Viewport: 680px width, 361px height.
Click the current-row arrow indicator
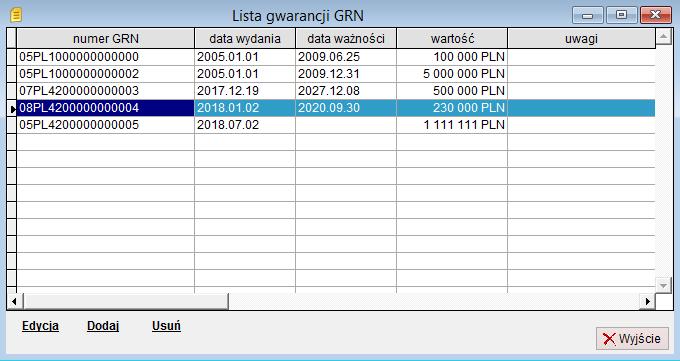[x=12, y=108]
